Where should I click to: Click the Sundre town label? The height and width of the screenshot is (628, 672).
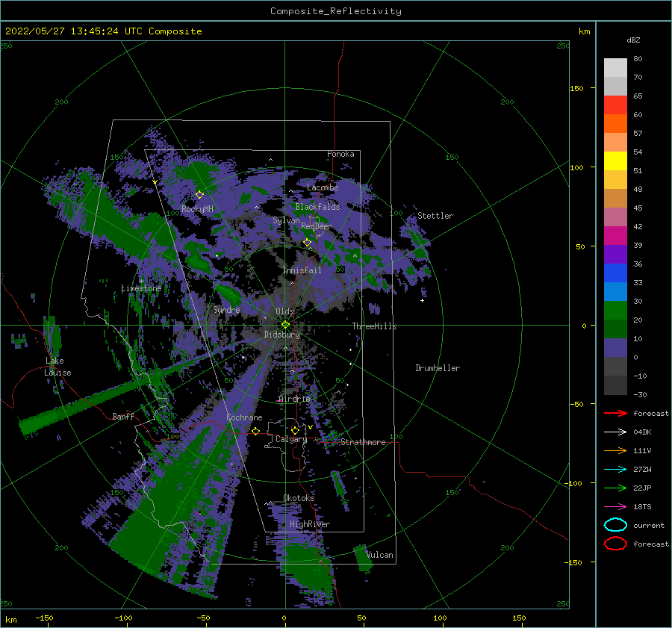point(226,309)
